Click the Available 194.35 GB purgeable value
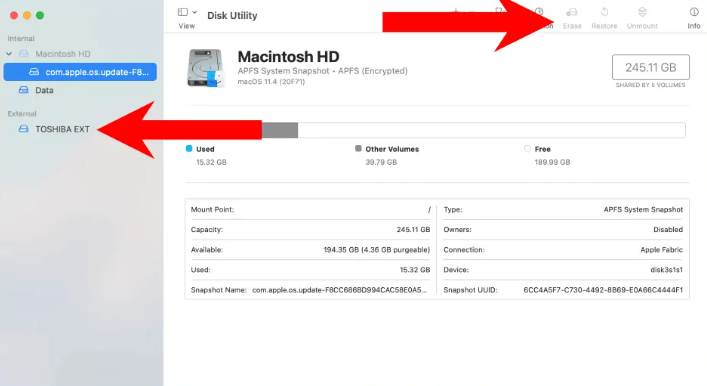 coord(376,250)
